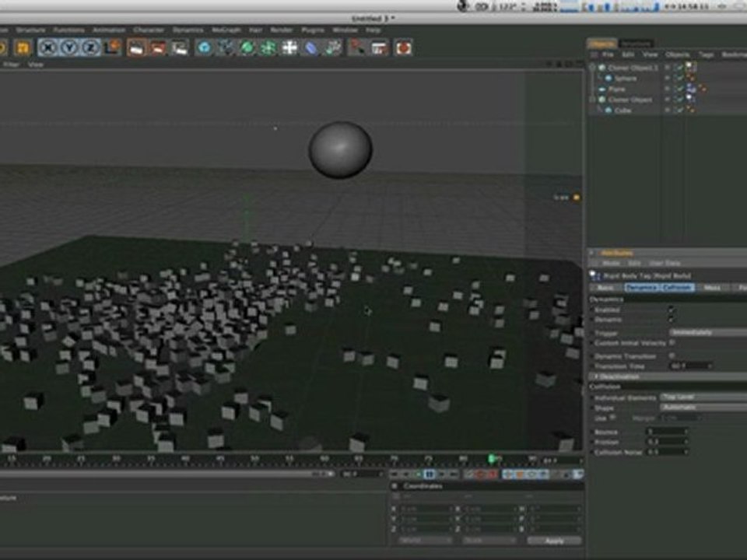Toggle the Y axis lock icon
747x560 pixels.
pos(69,47)
